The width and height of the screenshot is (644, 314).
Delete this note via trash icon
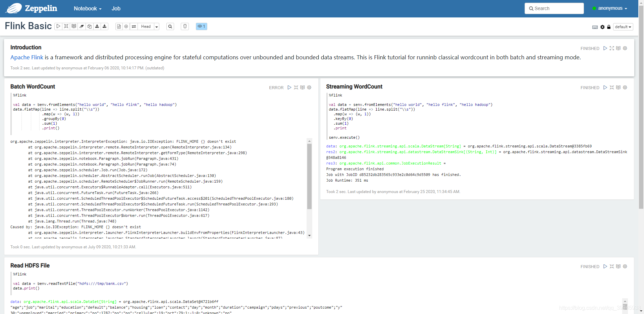[x=185, y=26]
